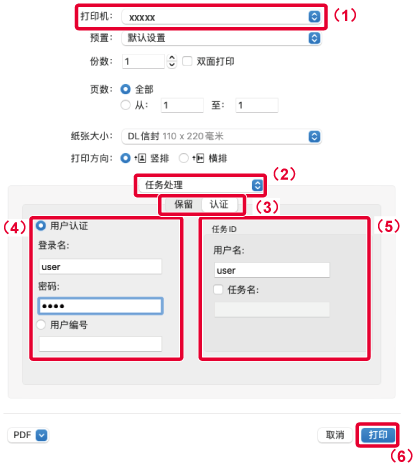Choose the 竖排 portrait orientation icon
415x466 pixels.
(140, 158)
